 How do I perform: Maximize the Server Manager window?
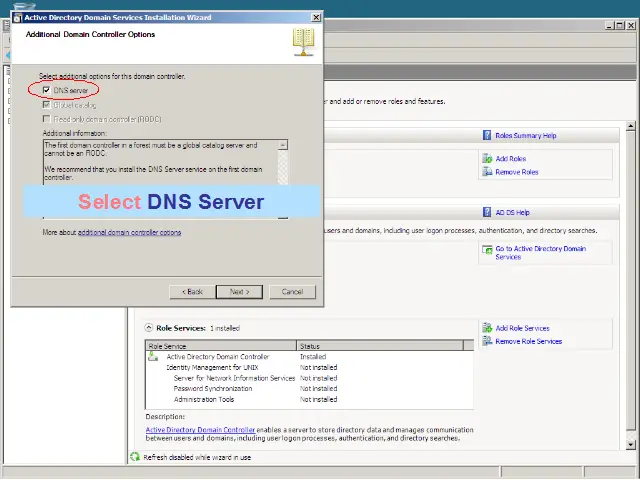point(620,25)
